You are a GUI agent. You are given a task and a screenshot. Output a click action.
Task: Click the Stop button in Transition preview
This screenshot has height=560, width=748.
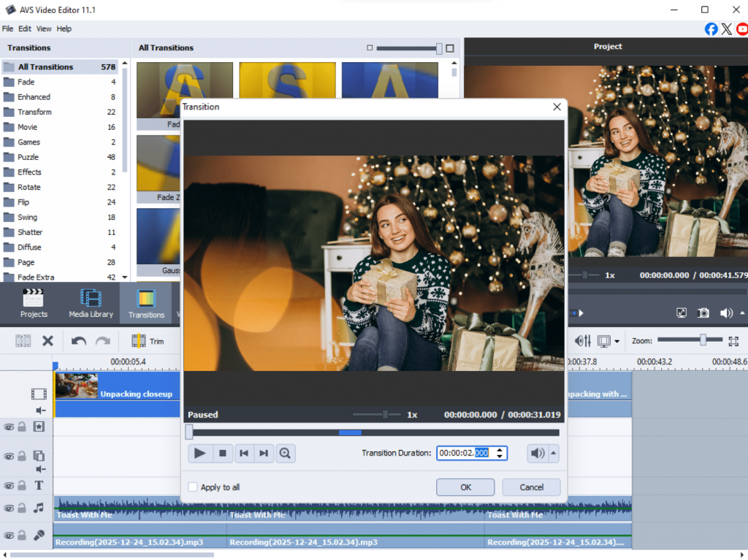pos(223,453)
